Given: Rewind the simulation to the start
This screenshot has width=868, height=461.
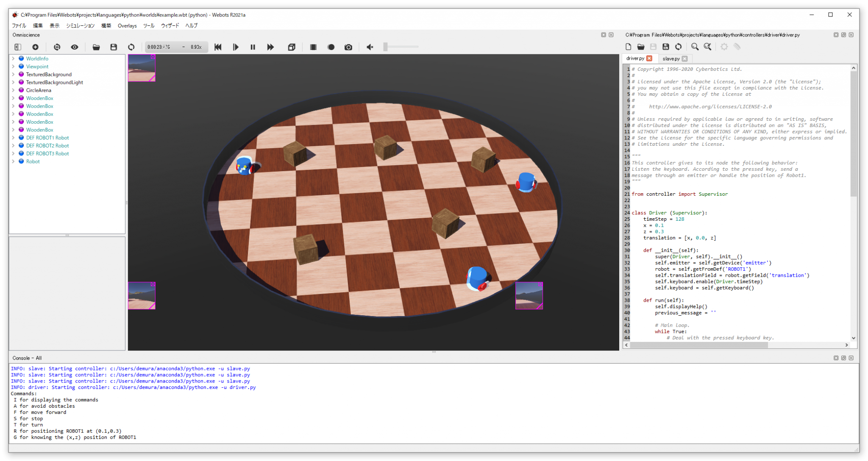Looking at the screenshot, I should coord(218,47).
